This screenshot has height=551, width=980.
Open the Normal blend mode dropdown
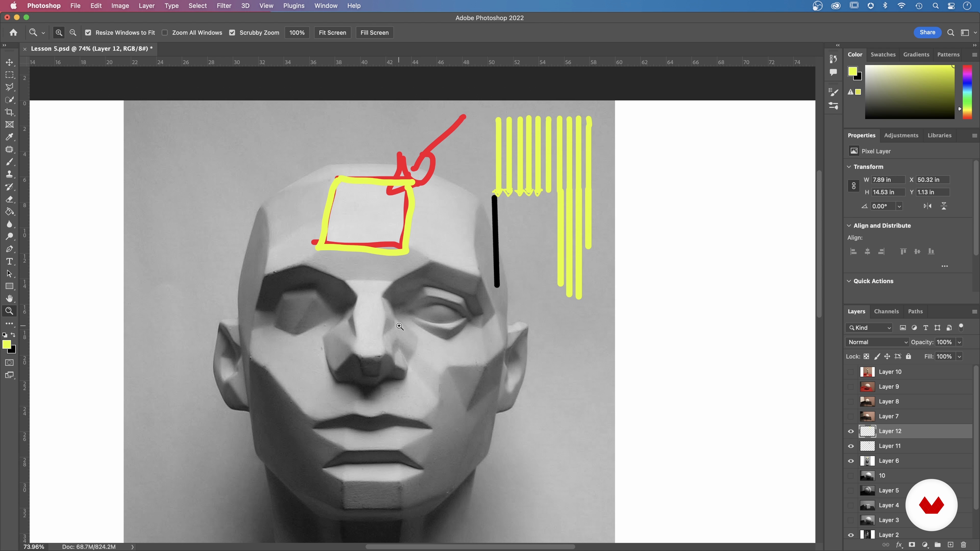point(877,342)
